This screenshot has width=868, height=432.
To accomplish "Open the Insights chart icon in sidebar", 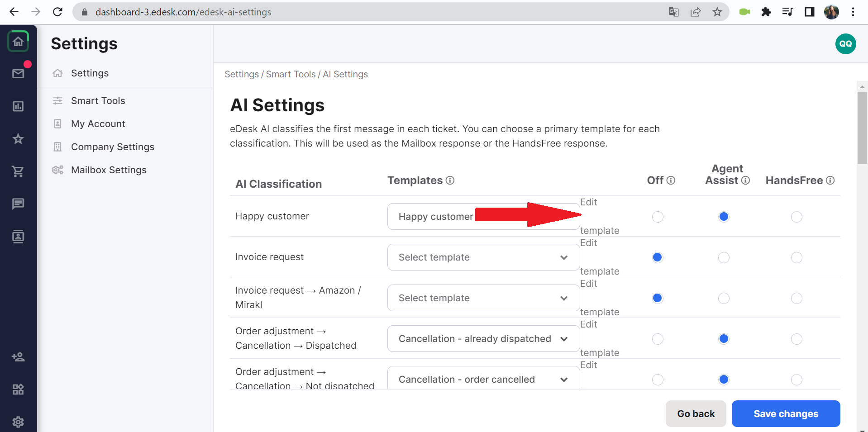I will click(x=18, y=106).
